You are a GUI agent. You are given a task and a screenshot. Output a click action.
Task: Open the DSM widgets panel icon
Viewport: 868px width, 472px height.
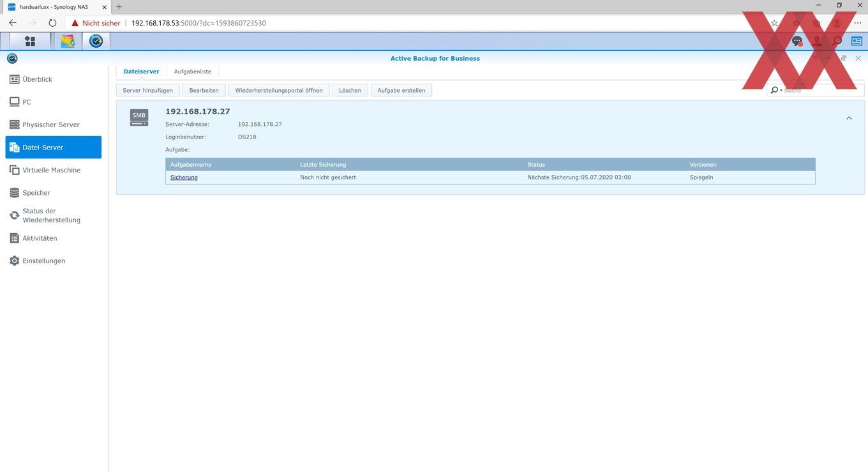(x=857, y=41)
